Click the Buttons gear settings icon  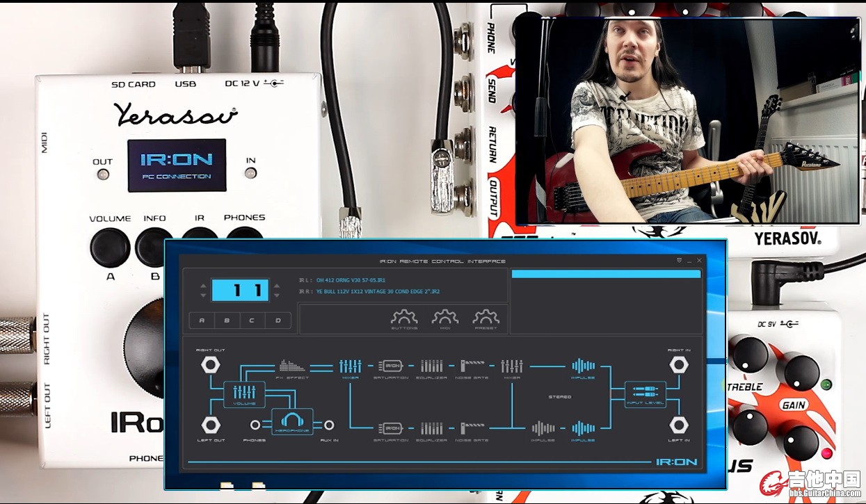[404, 318]
